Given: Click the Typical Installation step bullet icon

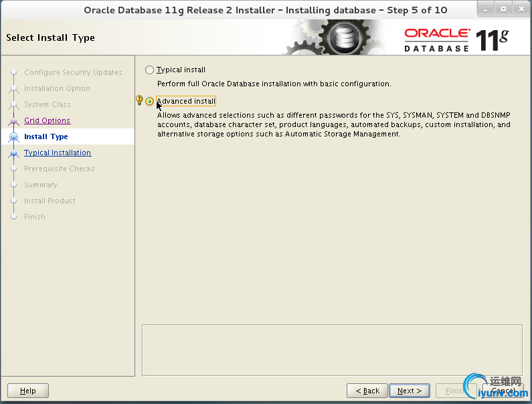Looking at the screenshot, I should click(14, 153).
